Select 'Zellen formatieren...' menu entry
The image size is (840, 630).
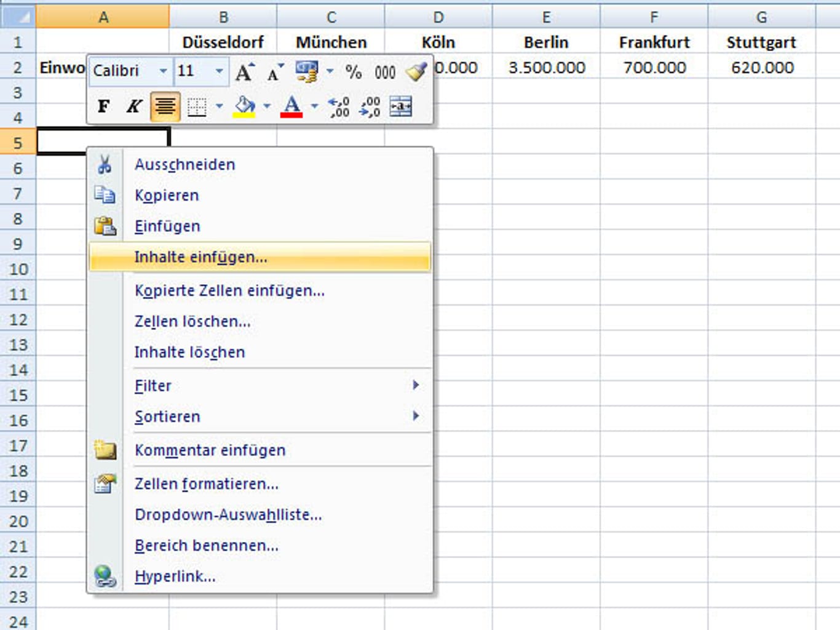coord(207,484)
